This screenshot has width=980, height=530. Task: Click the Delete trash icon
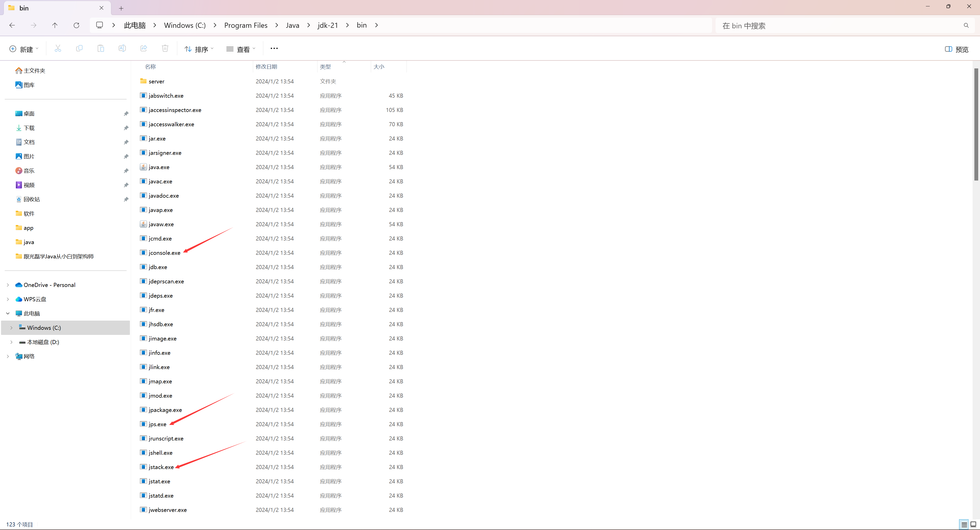click(x=165, y=48)
